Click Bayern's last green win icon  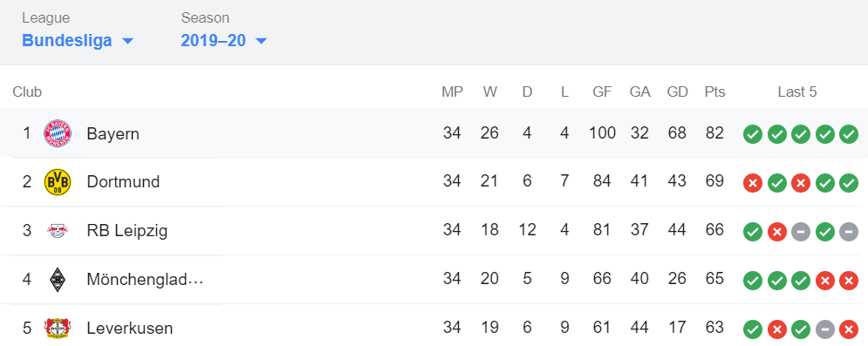tap(849, 134)
